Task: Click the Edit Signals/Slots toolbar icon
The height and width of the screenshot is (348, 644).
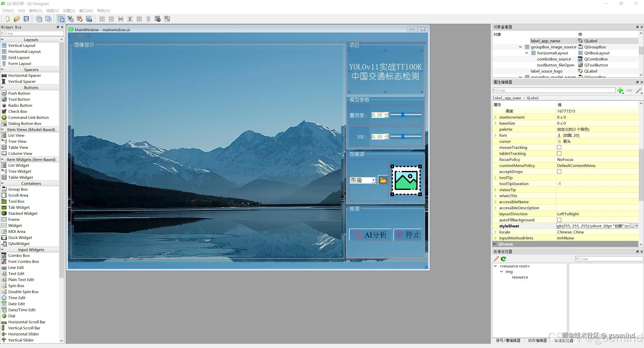Action: (x=70, y=19)
